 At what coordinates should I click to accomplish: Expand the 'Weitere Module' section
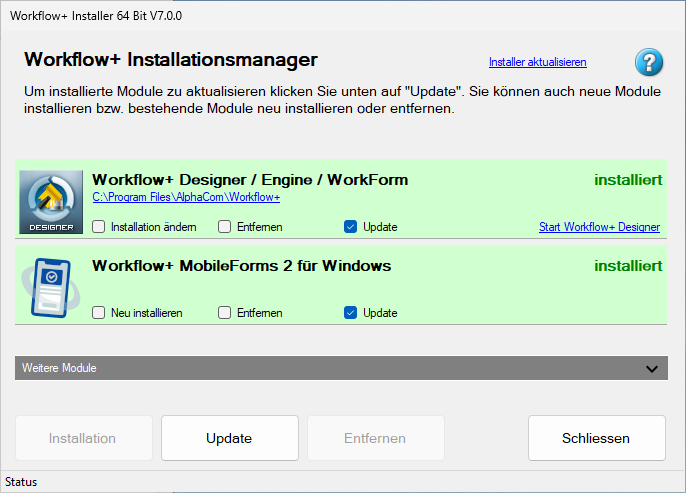(x=341, y=368)
